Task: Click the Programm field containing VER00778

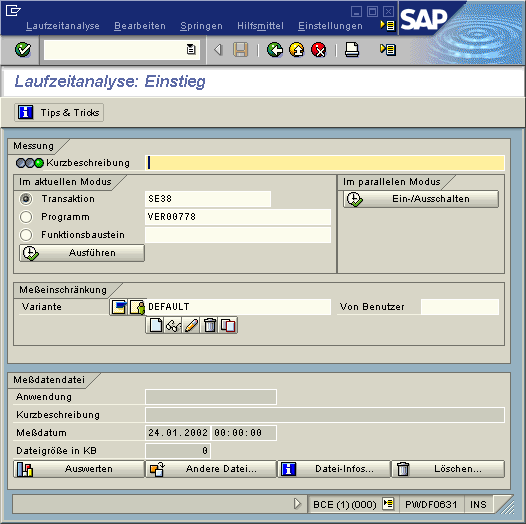Action: pyautogui.click(x=238, y=217)
